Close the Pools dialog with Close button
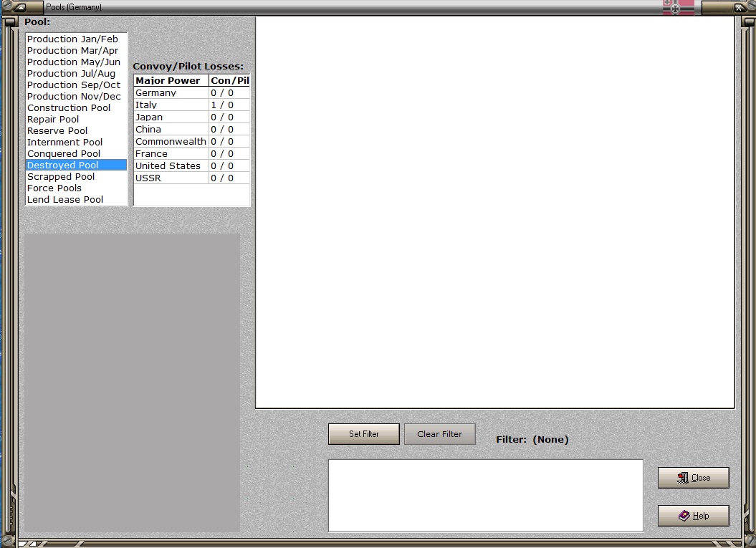This screenshot has height=548, width=756. [x=694, y=478]
